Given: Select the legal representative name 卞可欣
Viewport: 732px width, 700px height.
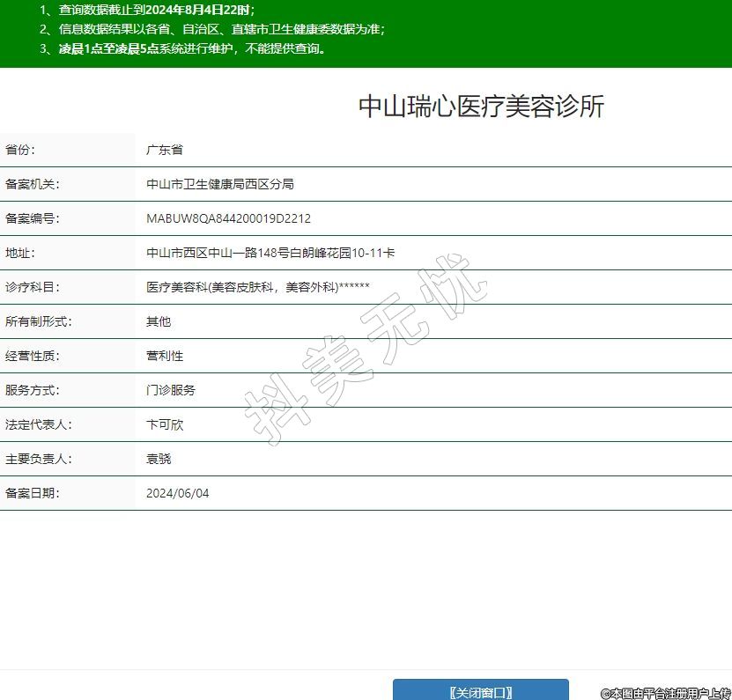Looking at the screenshot, I should coord(165,424).
